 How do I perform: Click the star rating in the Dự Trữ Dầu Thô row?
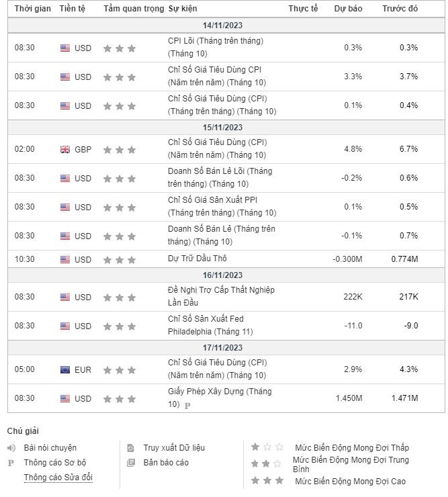(120, 260)
